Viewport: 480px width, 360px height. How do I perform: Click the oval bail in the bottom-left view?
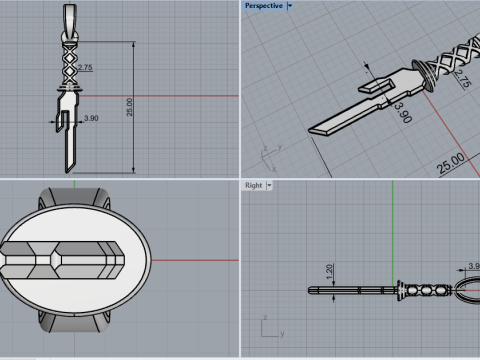click(x=75, y=260)
